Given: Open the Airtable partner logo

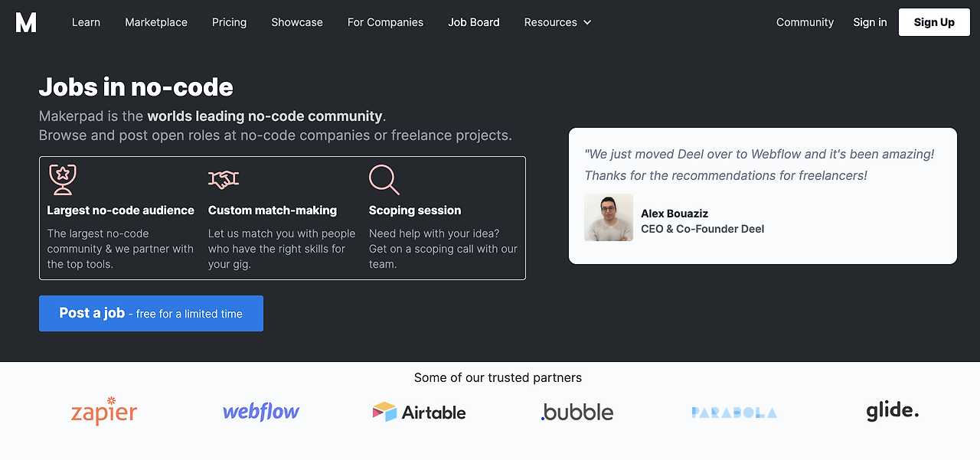Looking at the screenshot, I should click(419, 413).
